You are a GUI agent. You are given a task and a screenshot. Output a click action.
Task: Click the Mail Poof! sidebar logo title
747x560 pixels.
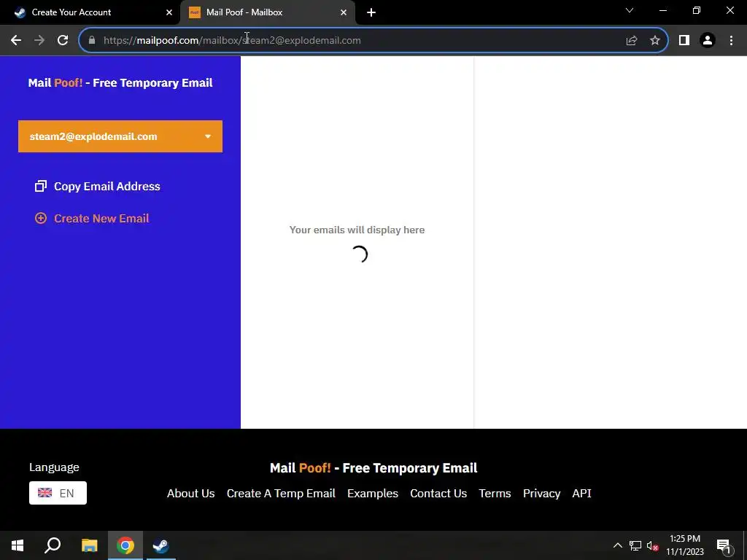[120, 83]
